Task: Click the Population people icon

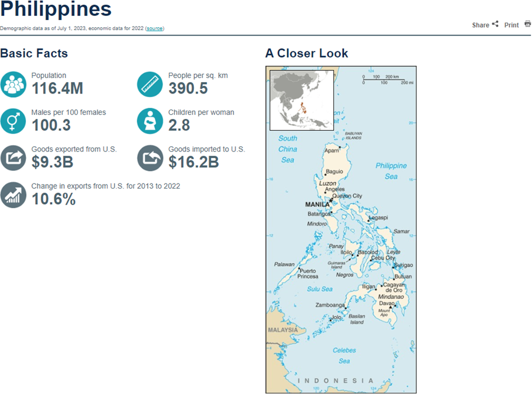Action: (13, 84)
